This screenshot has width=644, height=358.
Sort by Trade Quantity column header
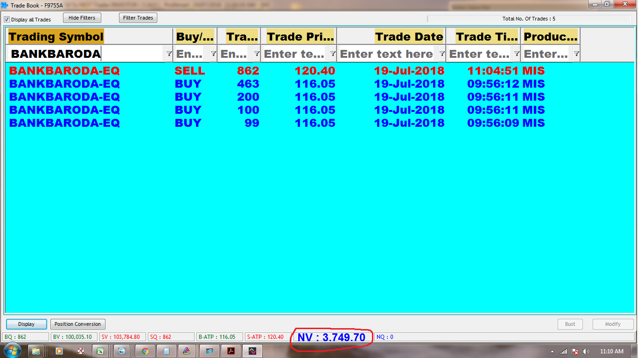[x=238, y=36]
